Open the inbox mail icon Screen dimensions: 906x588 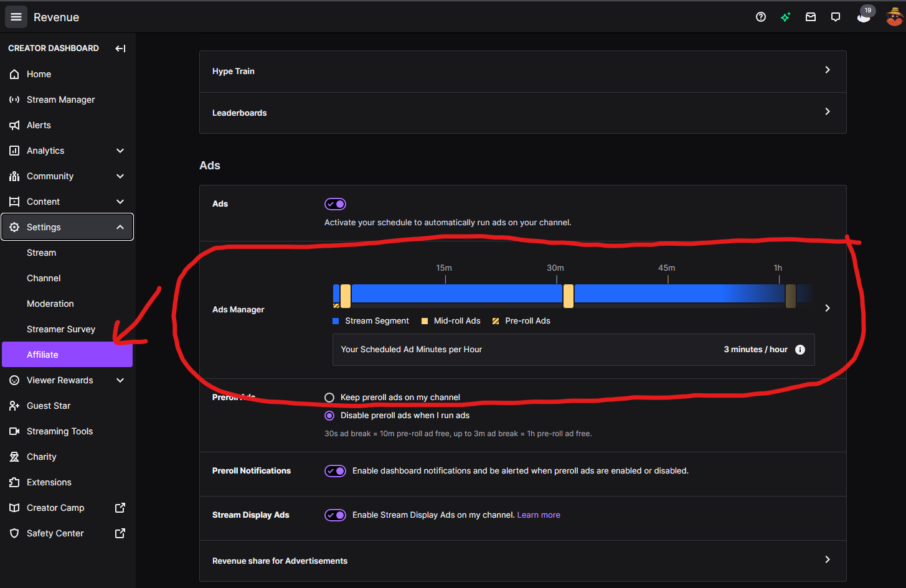pos(811,17)
